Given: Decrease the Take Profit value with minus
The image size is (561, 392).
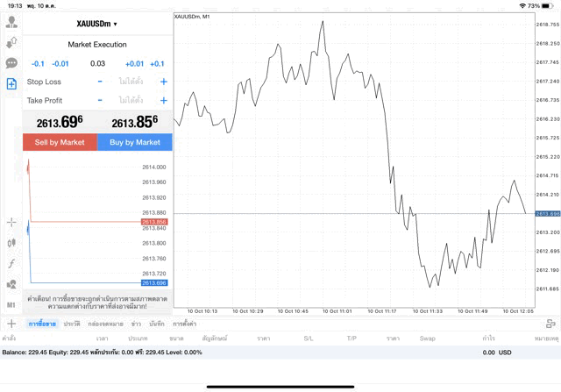Looking at the screenshot, I should click(100, 100).
